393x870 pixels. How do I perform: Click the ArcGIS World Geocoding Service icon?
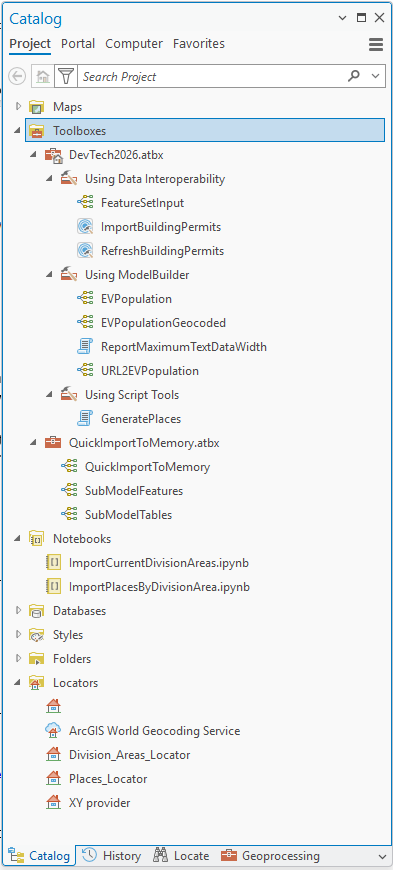point(53,730)
